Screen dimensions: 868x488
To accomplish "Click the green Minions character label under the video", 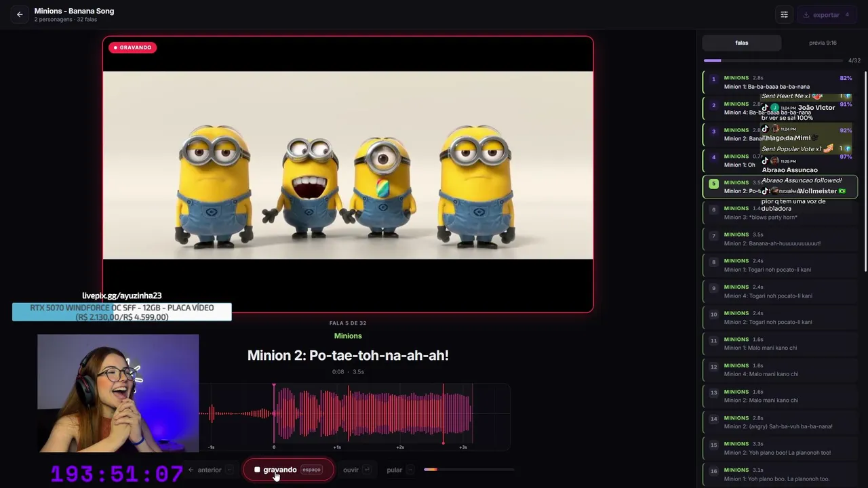I will (348, 336).
